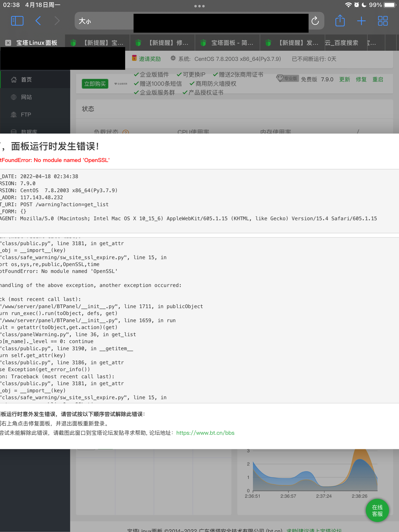Click the 2:37:24 chart time marker

click(324, 496)
